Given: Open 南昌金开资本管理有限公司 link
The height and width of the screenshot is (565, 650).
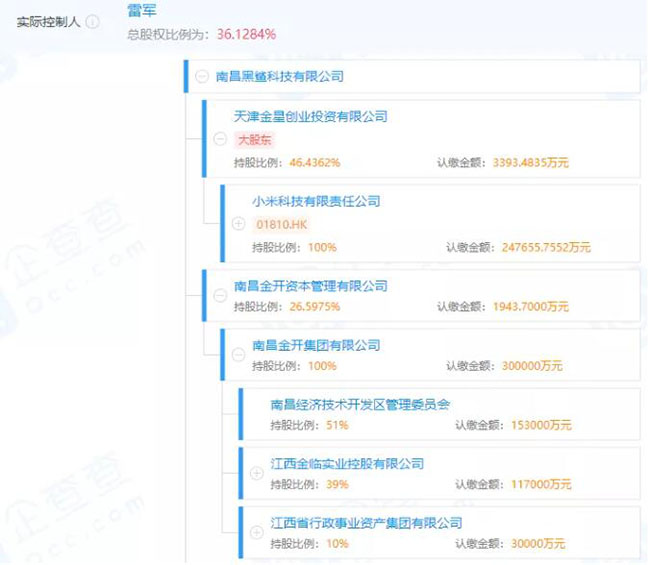Looking at the screenshot, I should coord(310,286).
